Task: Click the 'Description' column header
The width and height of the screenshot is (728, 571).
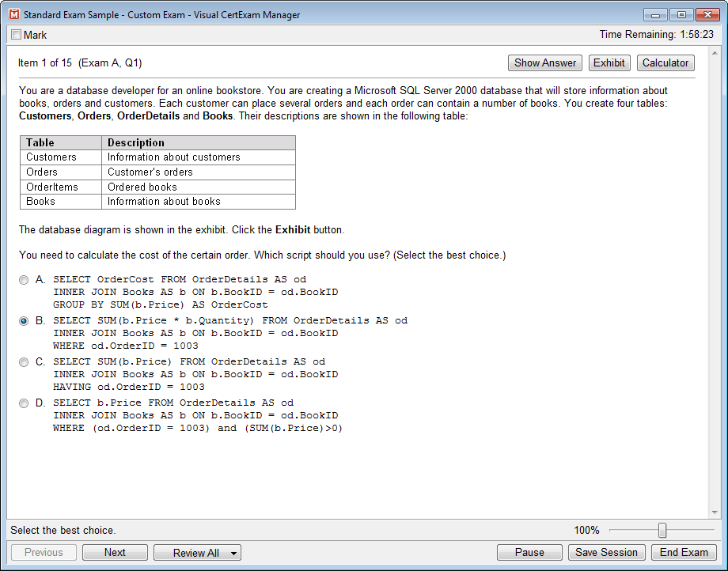Action: click(199, 143)
